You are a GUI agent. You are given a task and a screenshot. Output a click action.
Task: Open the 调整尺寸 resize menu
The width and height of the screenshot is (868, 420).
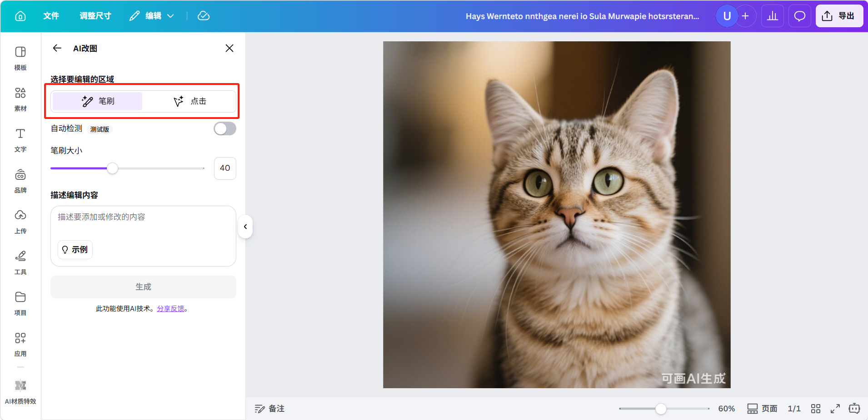95,16
